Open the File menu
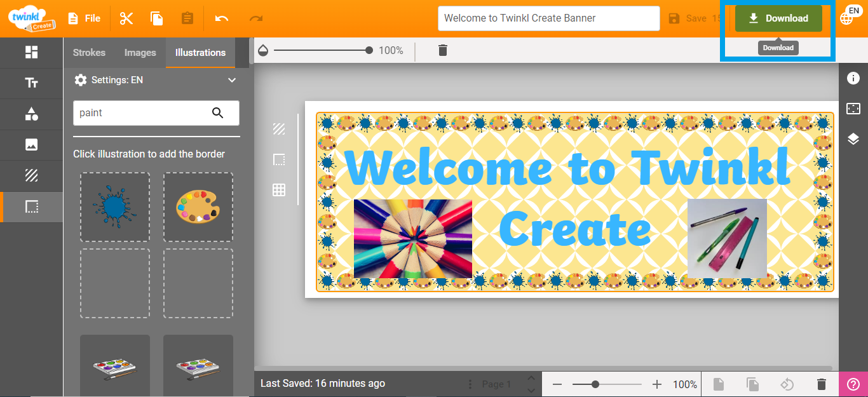Screen dimensions: 868x397 coord(84,18)
